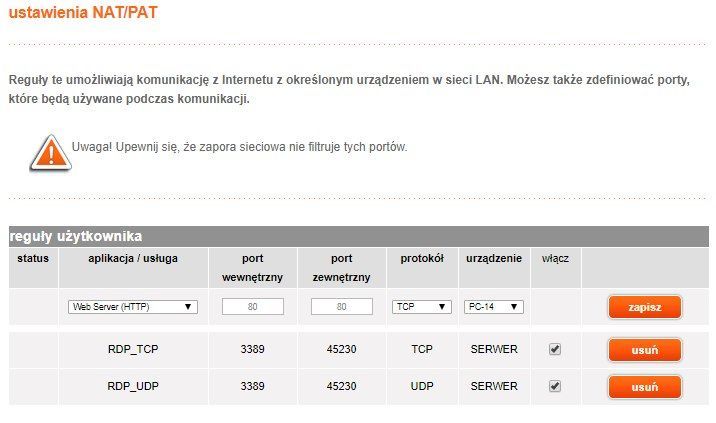The height and width of the screenshot is (423, 716).
Task: Toggle the RDP_TCP rule enable checkbox
Action: 555,350
